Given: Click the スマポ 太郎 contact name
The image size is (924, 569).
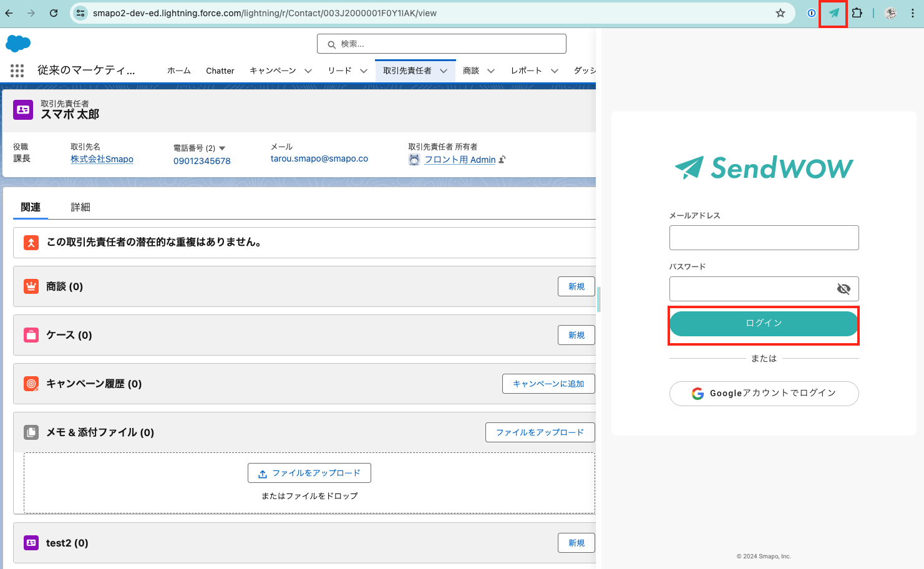Looking at the screenshot, I should (x=70, y=114).
